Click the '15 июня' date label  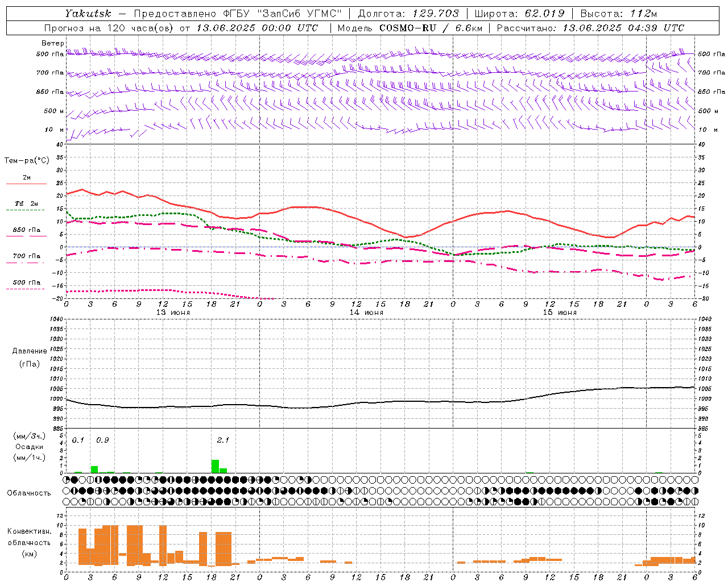[x=560, y=313]
